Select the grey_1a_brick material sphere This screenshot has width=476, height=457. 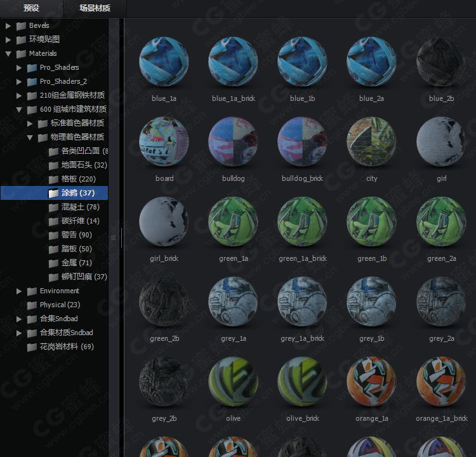click(x=302, y=301)
